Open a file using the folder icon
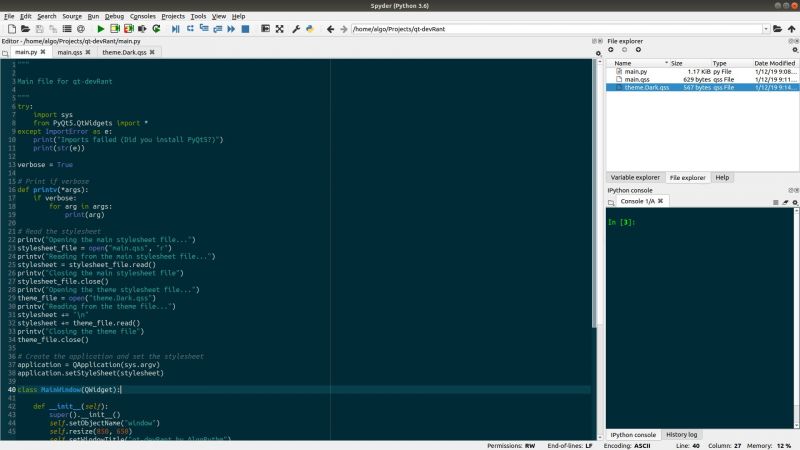Viewport: 800px width, 450px height. (25, 29)
